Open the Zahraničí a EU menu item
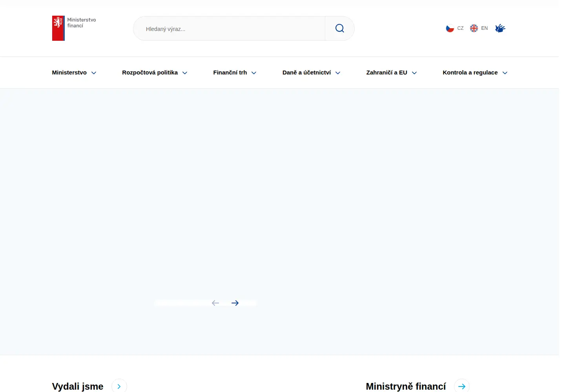 387,73
